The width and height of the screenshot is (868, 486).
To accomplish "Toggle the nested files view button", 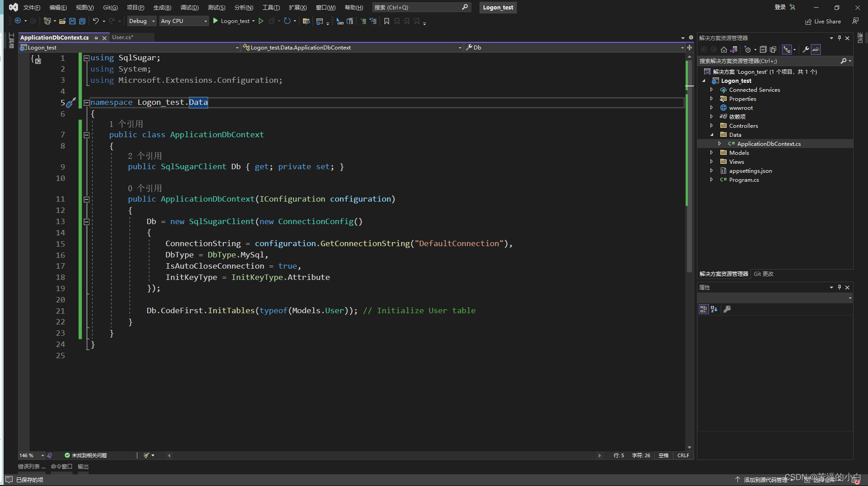I will pyautogui.click(x=787, y=50).
